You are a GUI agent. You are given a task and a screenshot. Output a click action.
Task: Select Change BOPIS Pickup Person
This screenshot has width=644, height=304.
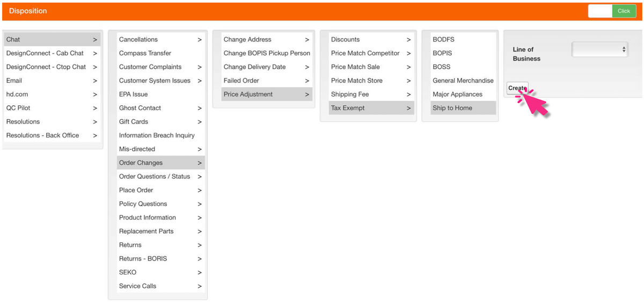tap(267, 53)
